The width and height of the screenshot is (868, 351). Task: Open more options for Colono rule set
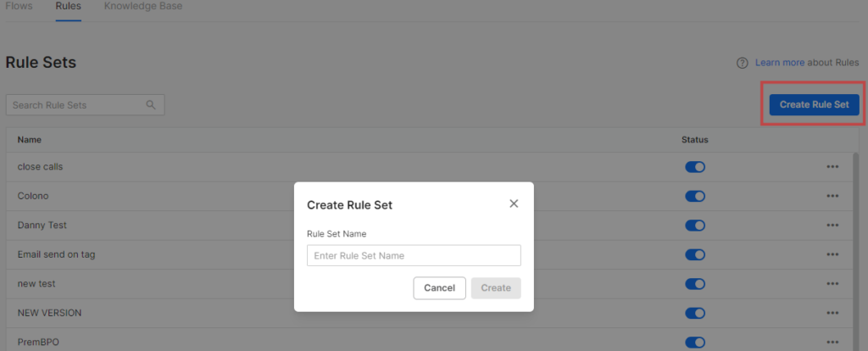coord(832,196)
